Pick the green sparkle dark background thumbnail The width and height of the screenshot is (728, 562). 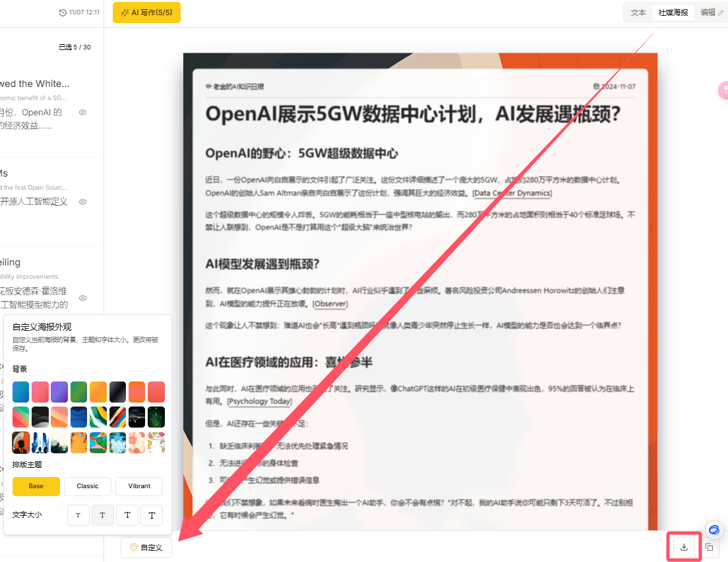(156, 417)
